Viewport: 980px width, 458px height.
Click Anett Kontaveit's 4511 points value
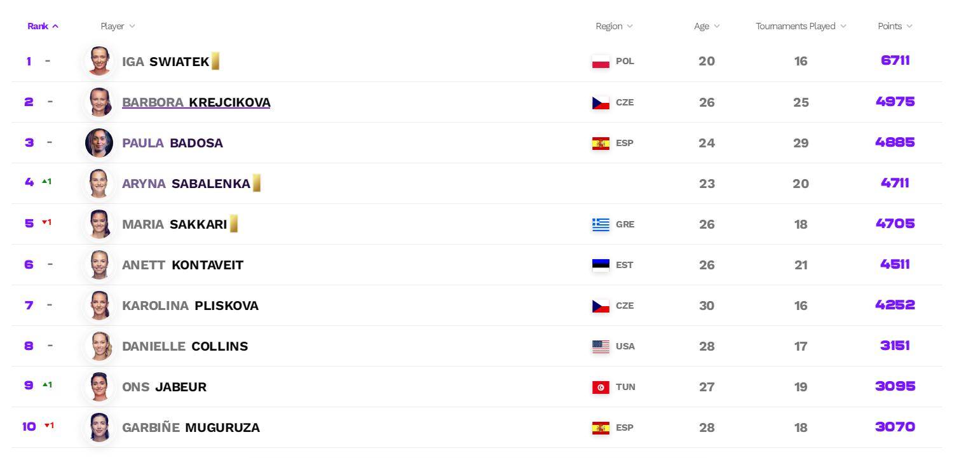[895, 264]
